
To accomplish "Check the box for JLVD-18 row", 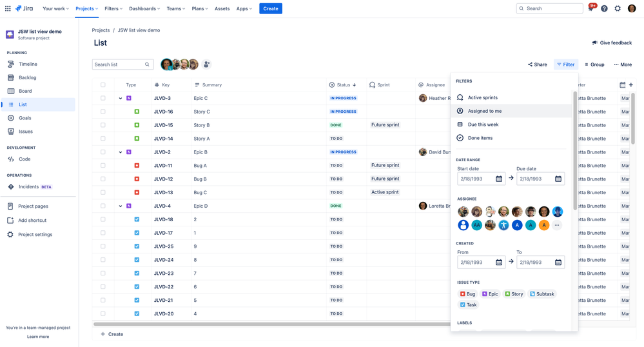I will tap(102, 219).
